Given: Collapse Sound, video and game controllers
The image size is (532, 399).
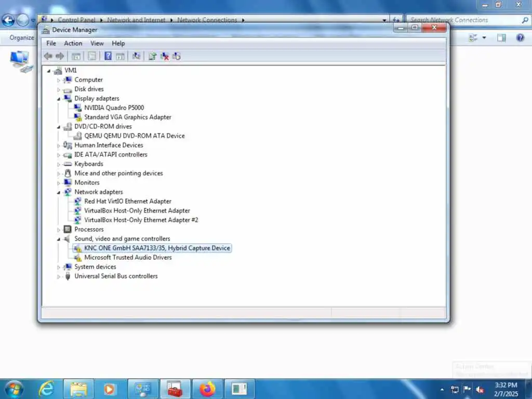Looking at the screenshot, I should coord(58,239).
